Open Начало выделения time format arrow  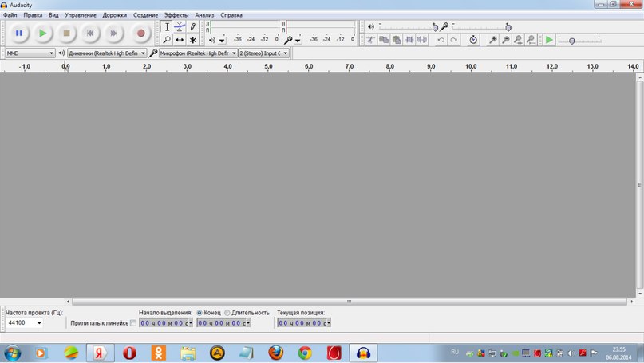pos(190,323)
